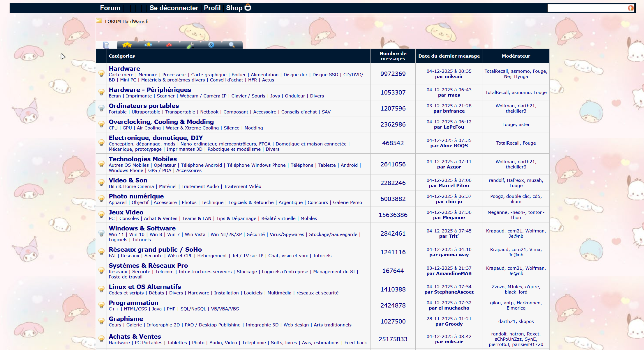This screenshot has width=644, height=350.
Task: Open the three gold stars favorites tab
Action: 127,45
